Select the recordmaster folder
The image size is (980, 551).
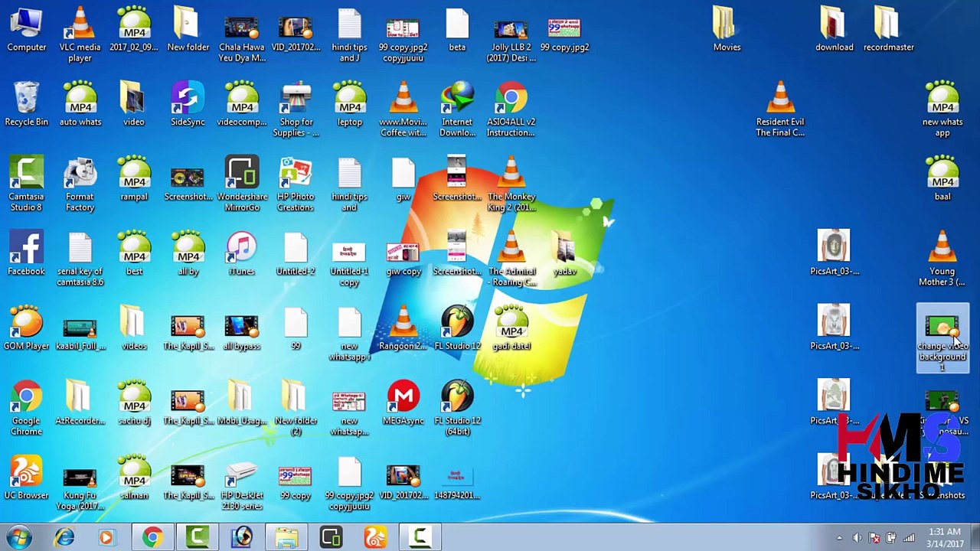[x=888, y=29]
